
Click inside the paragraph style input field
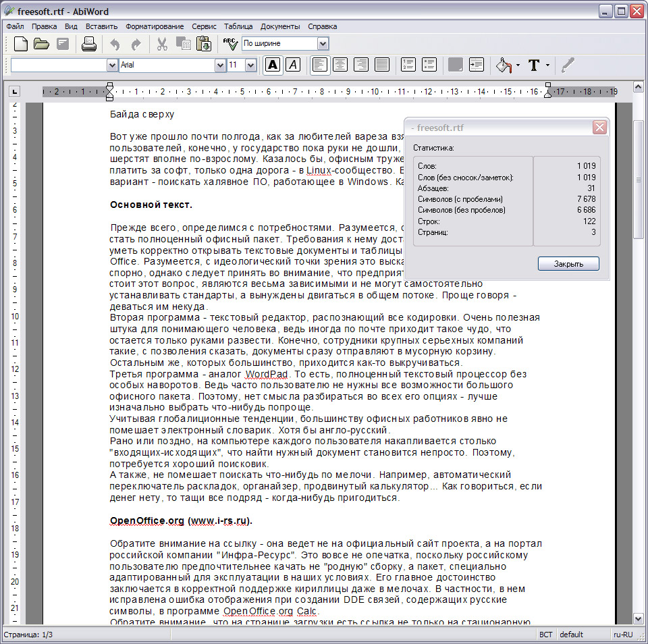[59, 65]
